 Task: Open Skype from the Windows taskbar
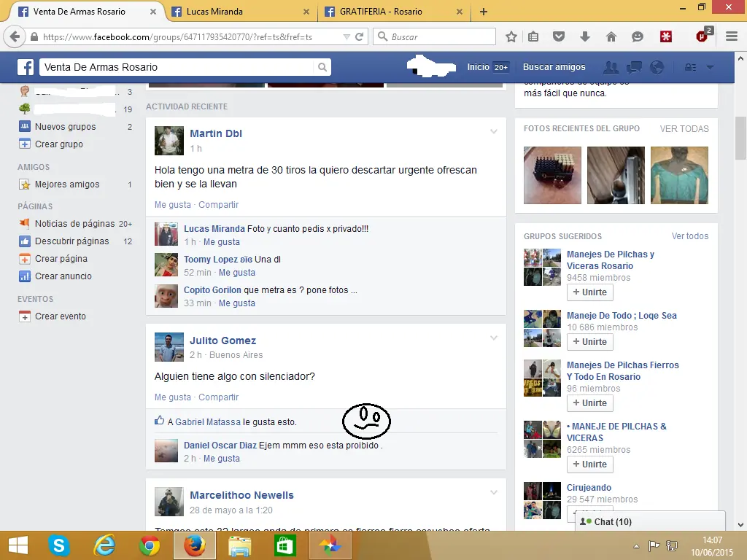click(58, 545)
